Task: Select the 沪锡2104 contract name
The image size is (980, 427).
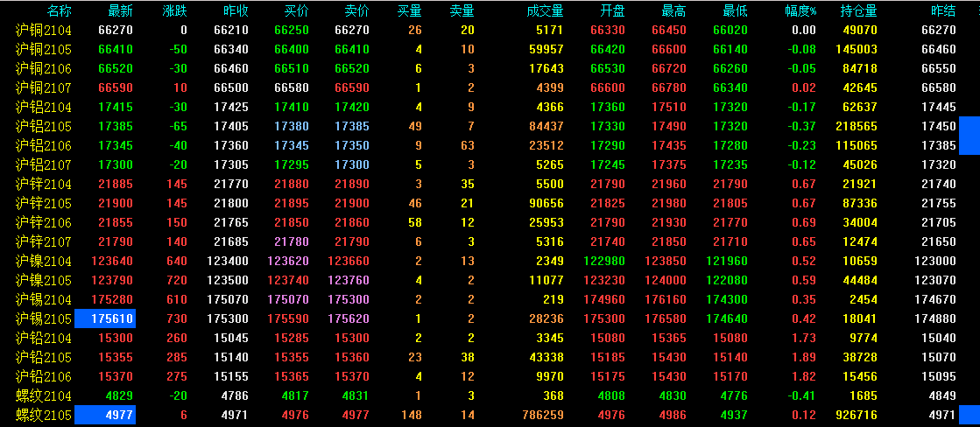Action: [43, 300]
